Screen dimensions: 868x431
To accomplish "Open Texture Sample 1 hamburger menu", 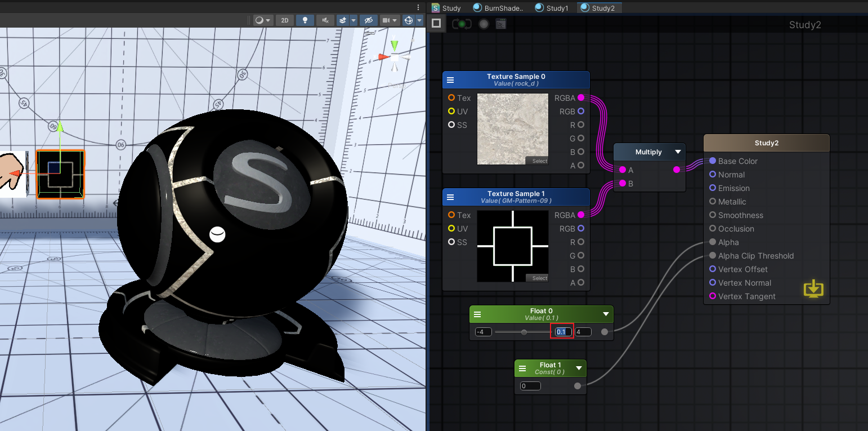I will coord(450,197).
